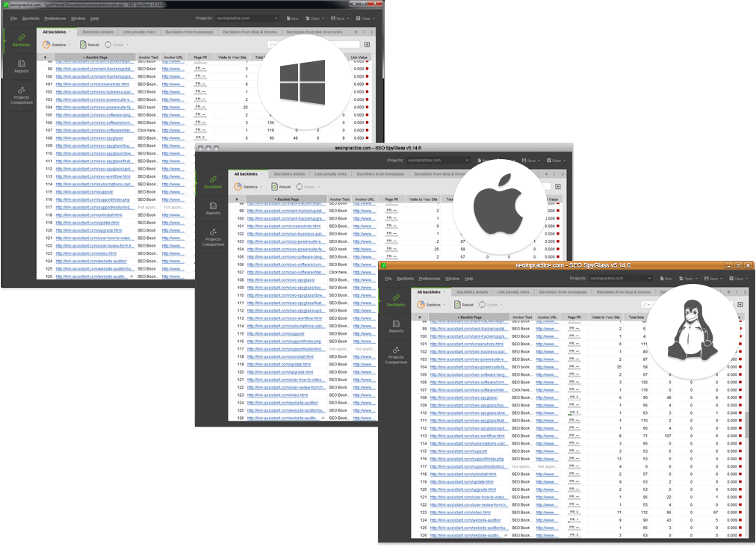Open the upgrade.html link in Linux window
756x550 pixels.
(x=463, y=489)
